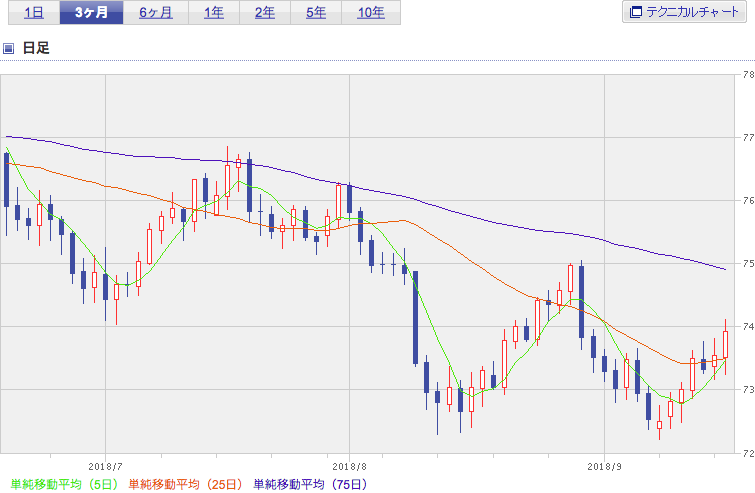Click the 2018/9 date axis label
The height and width of the screenshot is (493, 755).
pyautogui.click(x=604, y=467)
